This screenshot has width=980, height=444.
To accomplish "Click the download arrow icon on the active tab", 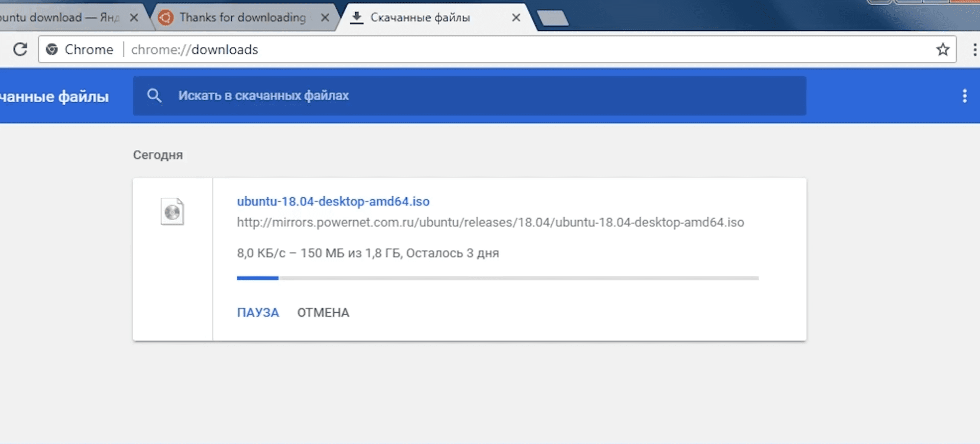I will point(357,18).
